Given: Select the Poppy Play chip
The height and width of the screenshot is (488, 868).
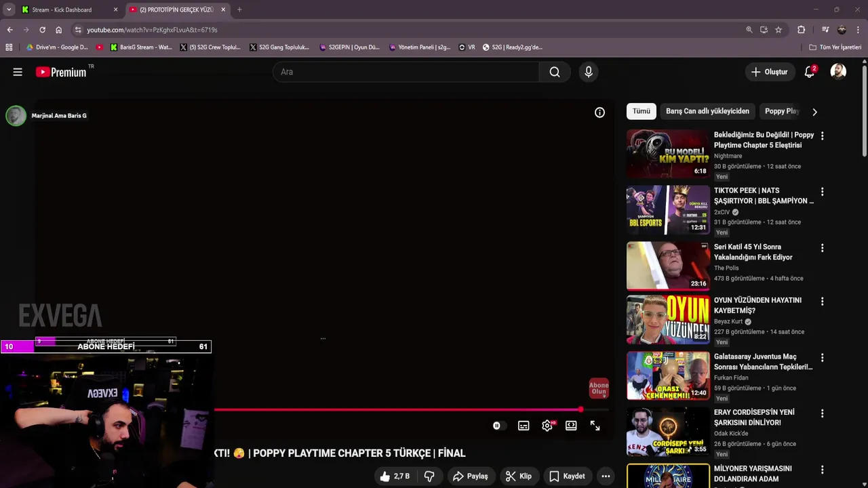Looking at the screenshot, I should click(782, 111).
